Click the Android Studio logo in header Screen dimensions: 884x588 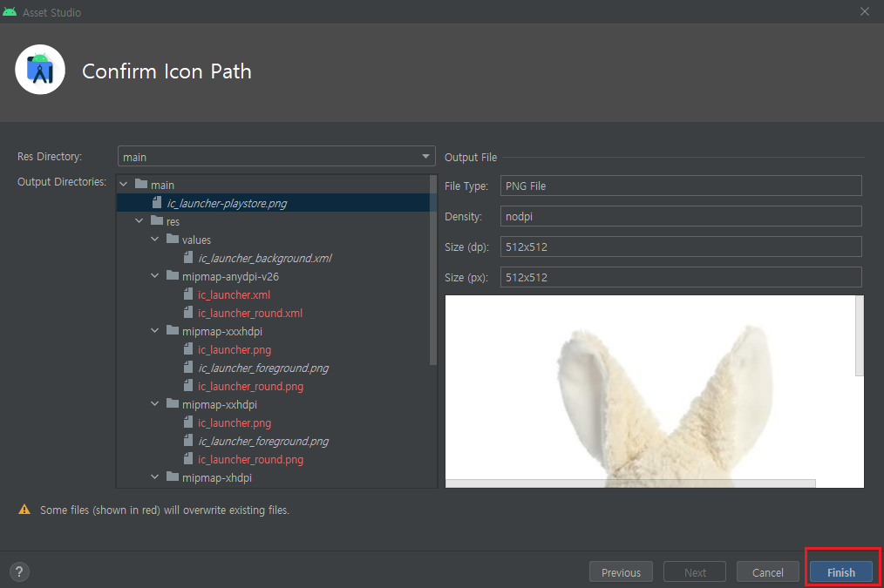tap(40, 70)
